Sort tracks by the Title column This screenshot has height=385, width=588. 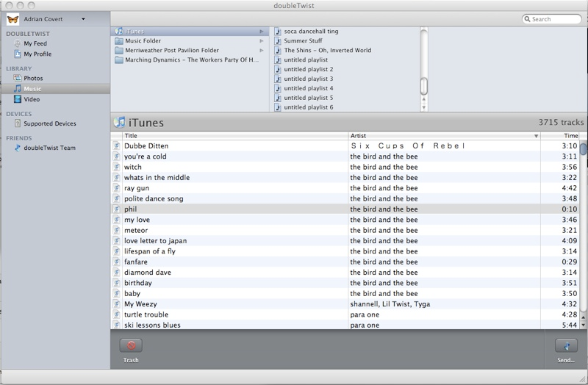[235, 136]
